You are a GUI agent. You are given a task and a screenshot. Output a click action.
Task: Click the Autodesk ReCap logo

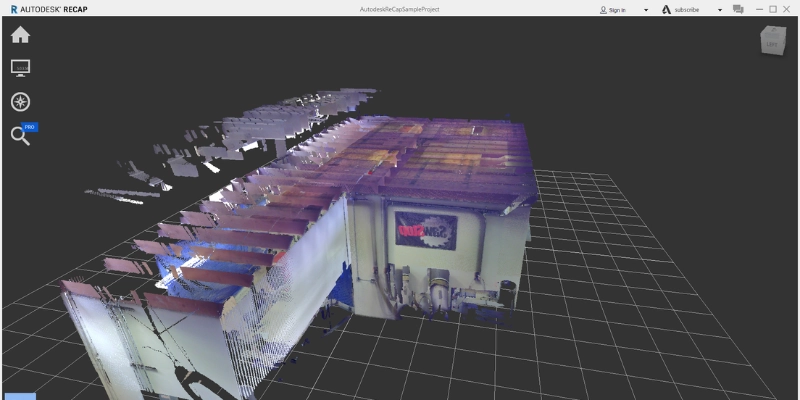point(49,9)
